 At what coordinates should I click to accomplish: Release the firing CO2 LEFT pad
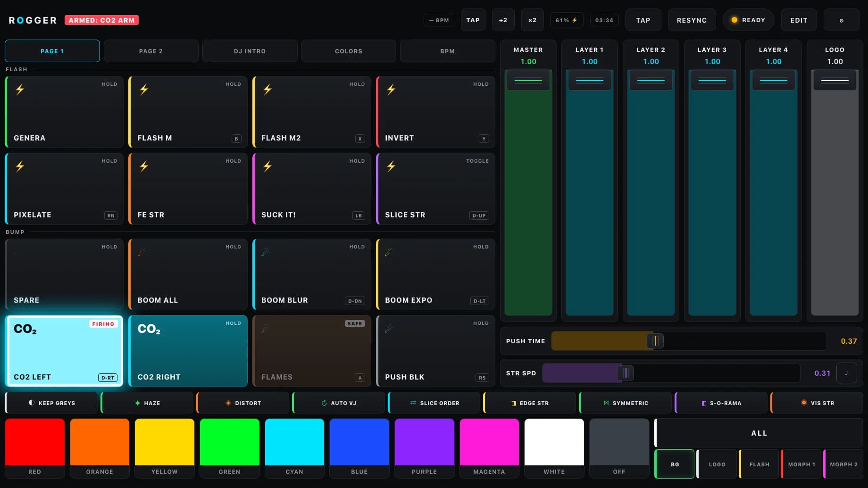pyautogui.click(x=64, y=351)
